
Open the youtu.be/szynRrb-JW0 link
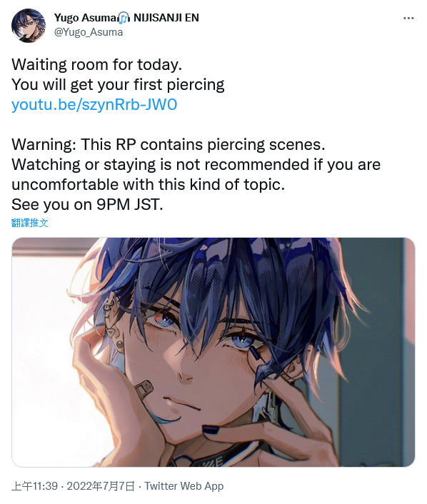(x=94, y=104)
